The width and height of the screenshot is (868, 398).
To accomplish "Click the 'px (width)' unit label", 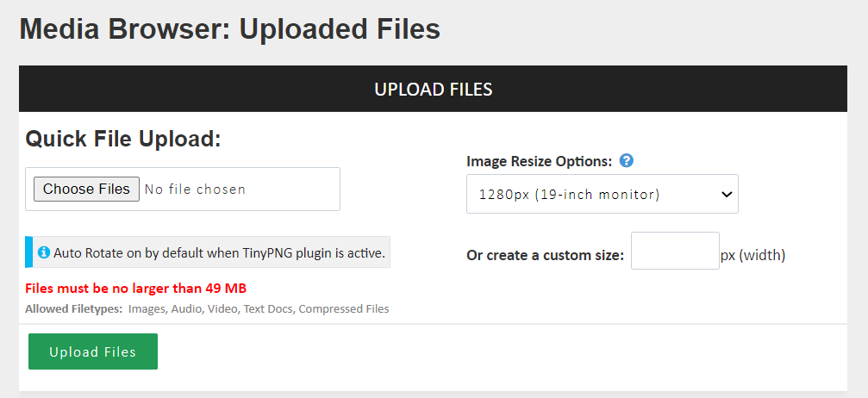I will (753, 255).
